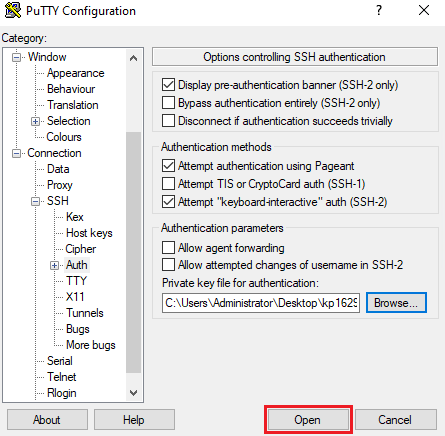445x436 pixels.
Task: Click the About button
Action: [x=47, y=420]
